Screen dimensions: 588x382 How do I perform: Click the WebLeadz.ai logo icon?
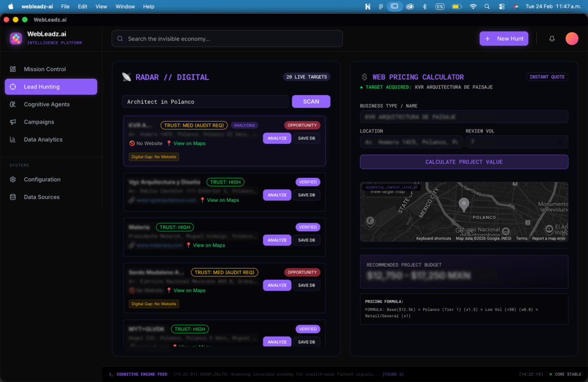click(16, 38)
